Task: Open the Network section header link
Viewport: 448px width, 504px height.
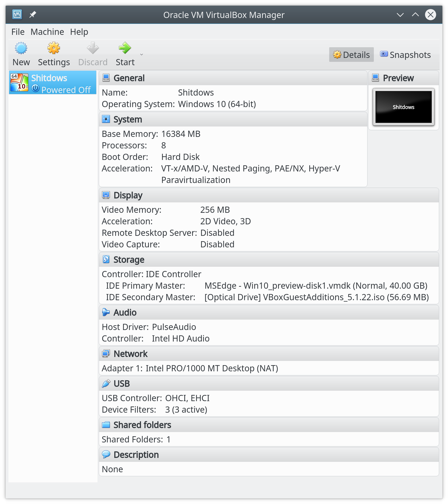Action: click(131, 354)
